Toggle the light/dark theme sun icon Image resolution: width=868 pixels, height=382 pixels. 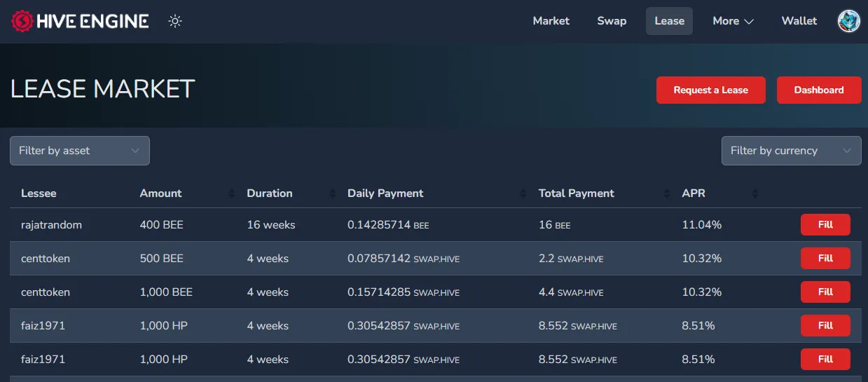(x=175, y=21)
